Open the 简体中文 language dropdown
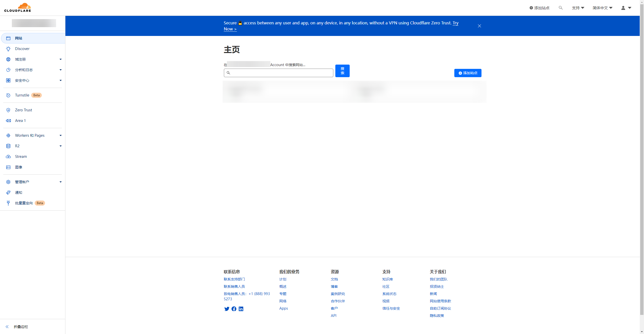Image resolution: width=644 pixels, height=334 pixels. (602, 8)
